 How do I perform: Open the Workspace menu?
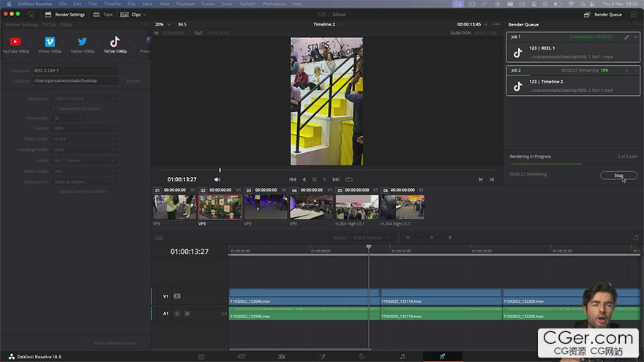(x=274, y=4)
